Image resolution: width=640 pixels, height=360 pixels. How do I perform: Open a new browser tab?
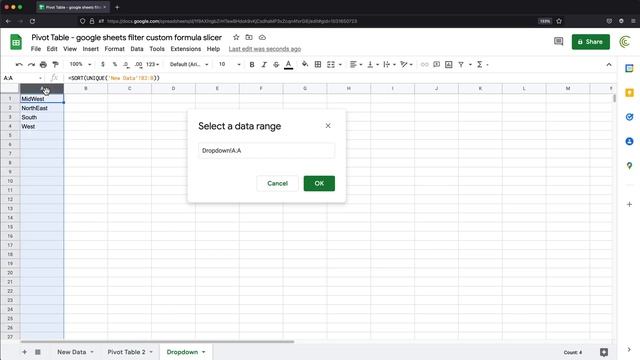click(x=117, y=7)
